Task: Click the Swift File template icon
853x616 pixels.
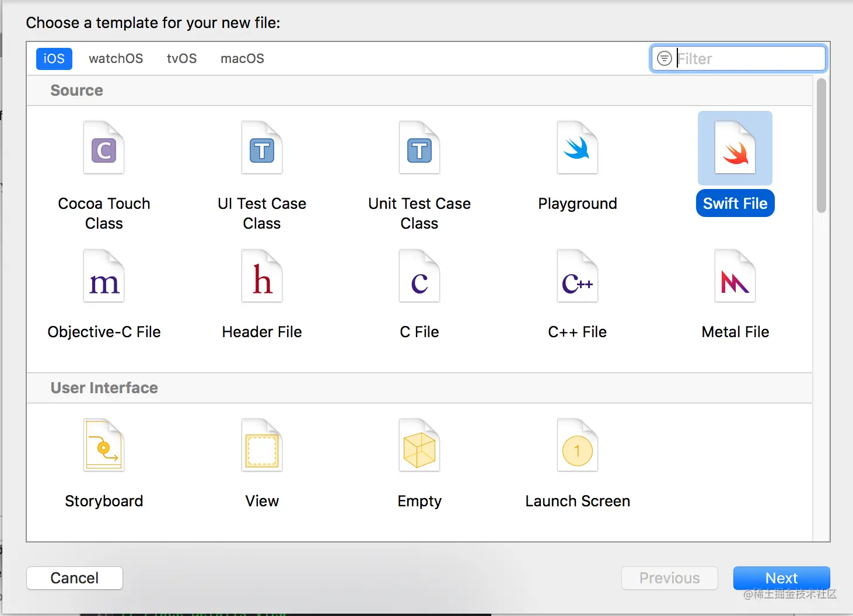Action: click(x=735, y=148)
